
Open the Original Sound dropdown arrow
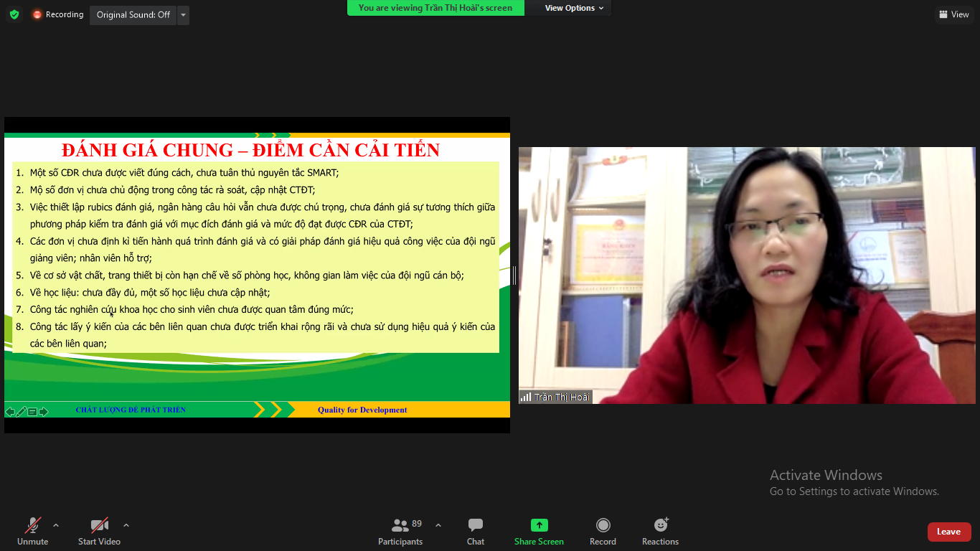183,14
